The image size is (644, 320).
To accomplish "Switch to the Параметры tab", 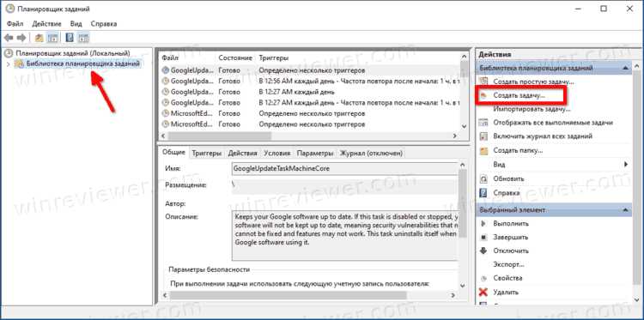I will 315,153.
